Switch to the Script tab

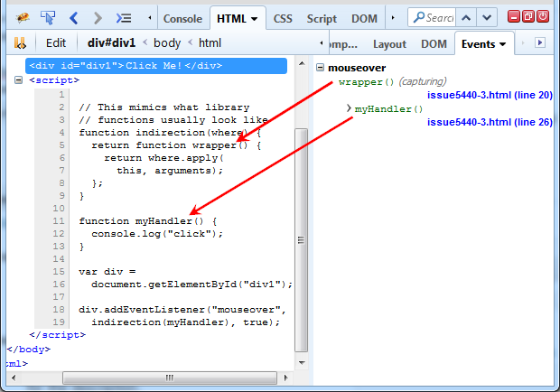click(x=322, y=19)
